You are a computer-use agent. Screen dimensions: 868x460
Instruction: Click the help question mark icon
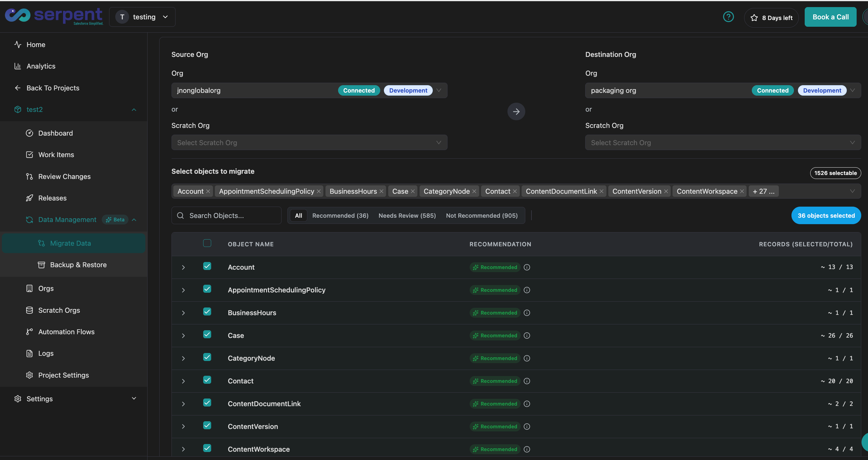728,17
